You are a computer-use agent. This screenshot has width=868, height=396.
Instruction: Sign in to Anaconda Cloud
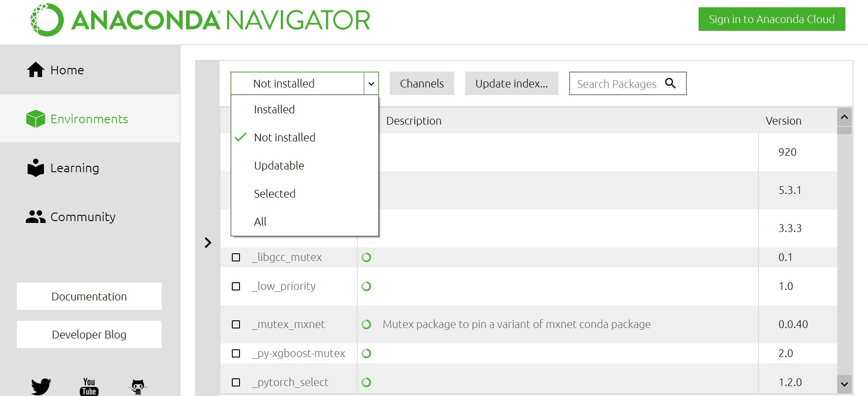tap(772, 19)
